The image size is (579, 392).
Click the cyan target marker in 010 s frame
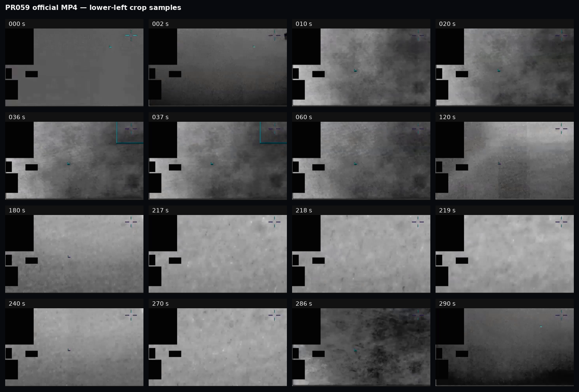[x=355, y=71]
